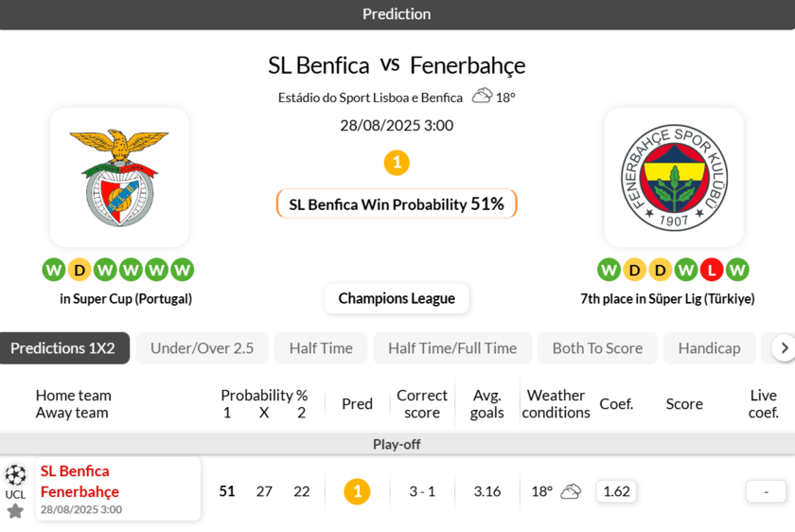This screenshot has height=532, width=795.
Task: Click Benfica's yellow D form badge
Action: pos(79,270)
